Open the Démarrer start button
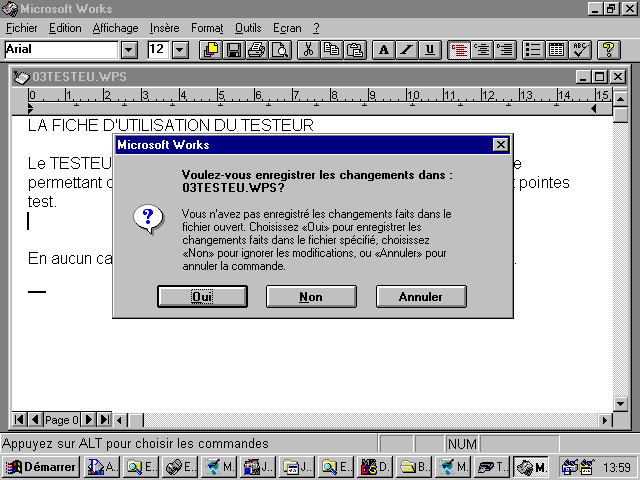The width and height of the screenshot is (640, 480). click(40, 467)
